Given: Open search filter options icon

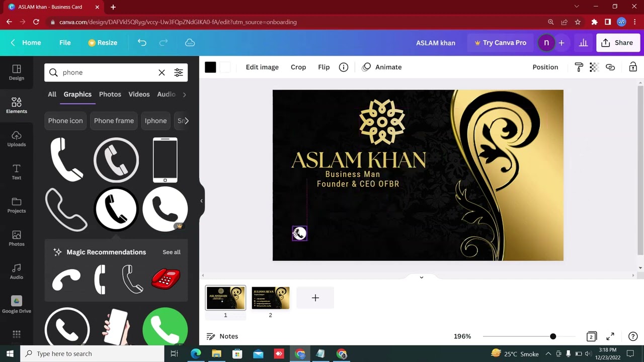Looking at the screenshot, I should click(179, 72).
